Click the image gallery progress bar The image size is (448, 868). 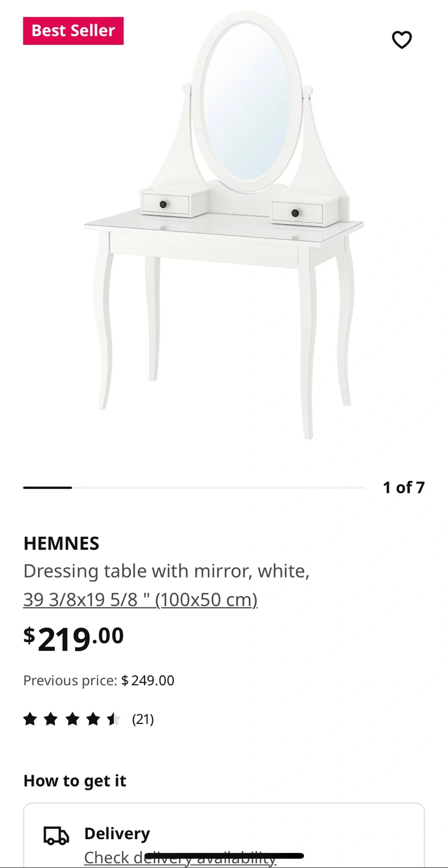[x=194, y=487]
